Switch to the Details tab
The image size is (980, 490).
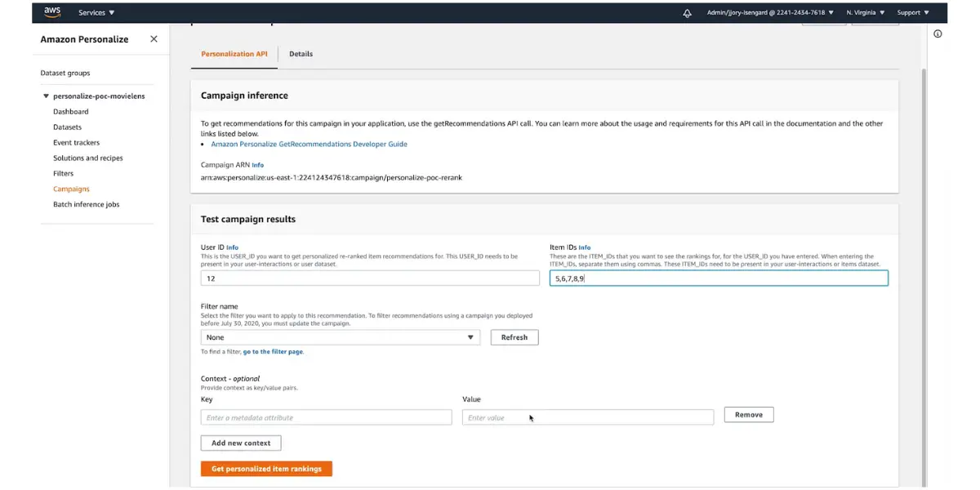tap(301, 54)
